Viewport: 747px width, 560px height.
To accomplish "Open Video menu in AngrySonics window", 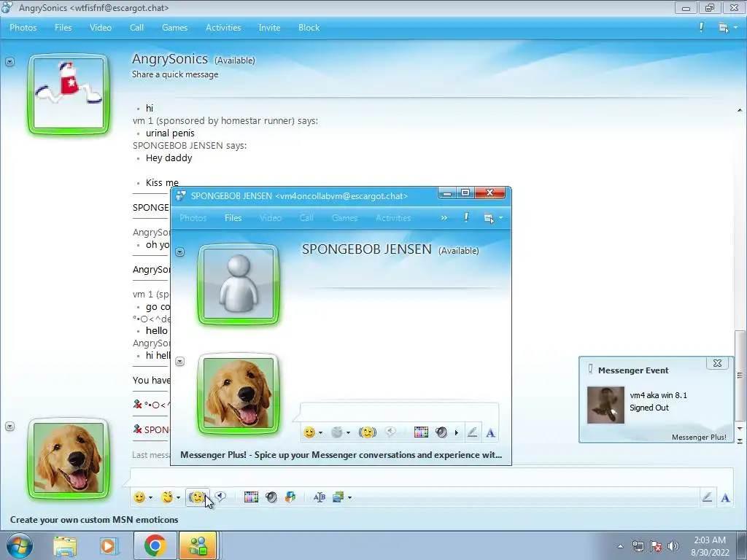I will coord(101,28).
